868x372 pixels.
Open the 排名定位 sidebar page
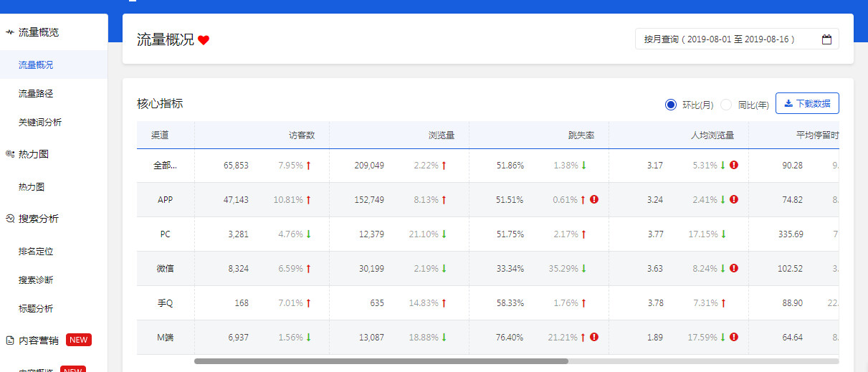coord(36,252)
